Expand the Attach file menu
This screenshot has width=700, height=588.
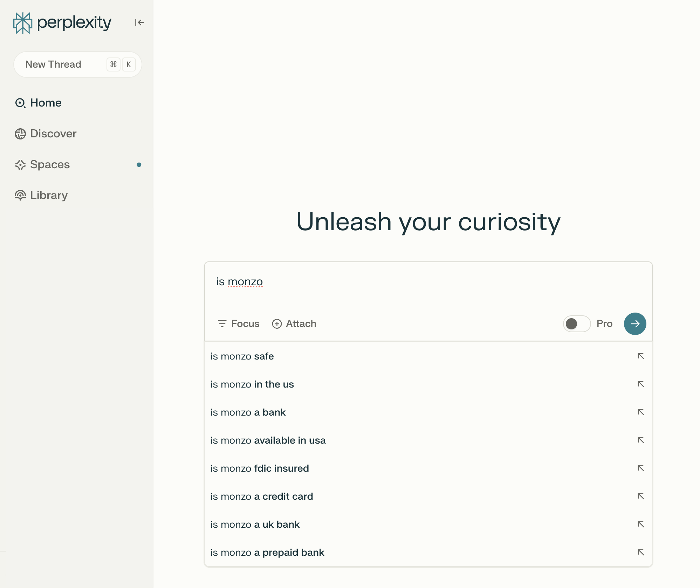point(293,324)
